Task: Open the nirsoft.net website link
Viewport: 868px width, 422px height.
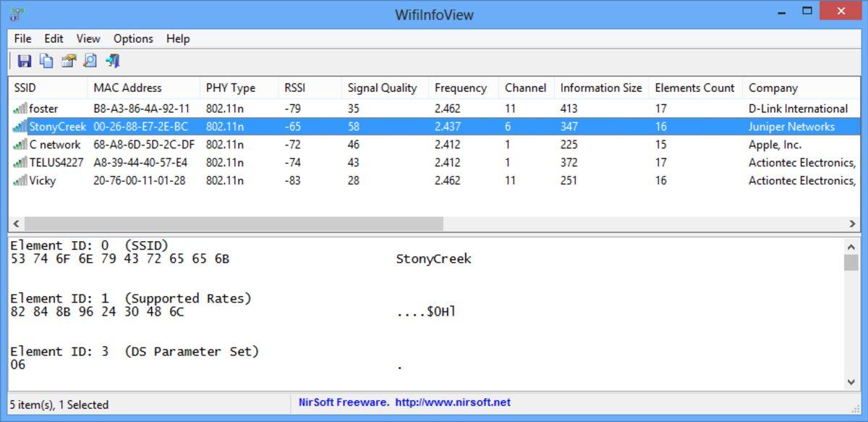Action: point(452,402)
